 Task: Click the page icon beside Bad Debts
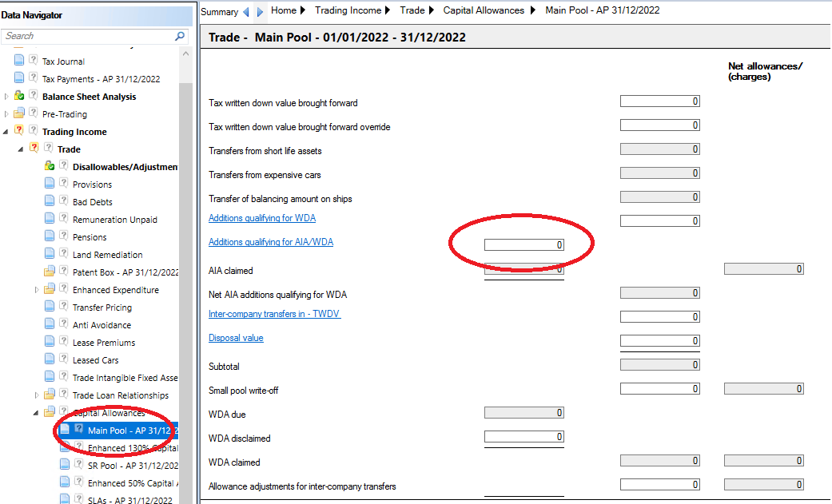[50, 201]
